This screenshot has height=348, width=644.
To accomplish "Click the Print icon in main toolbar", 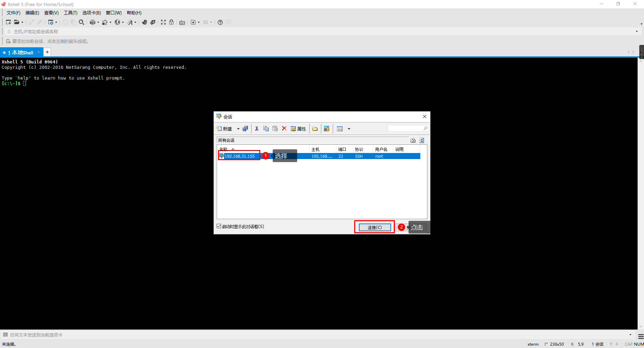I will coord(92,22).
